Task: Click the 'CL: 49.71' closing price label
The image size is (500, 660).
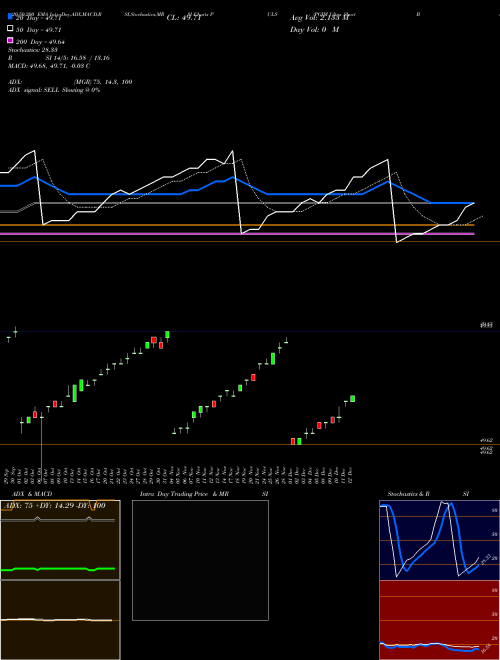Action: click(x=184, y=18)
